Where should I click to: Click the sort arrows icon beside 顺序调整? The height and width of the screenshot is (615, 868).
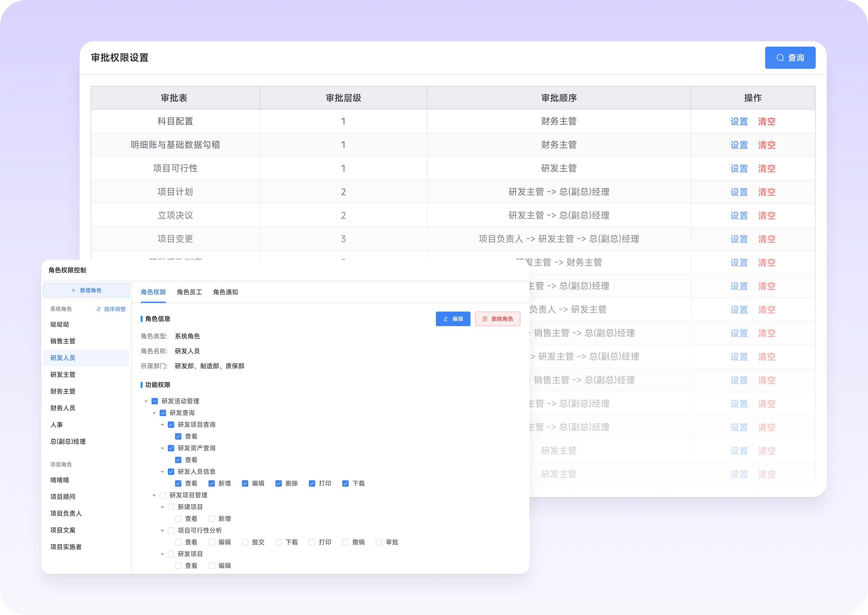click(98, 309)
